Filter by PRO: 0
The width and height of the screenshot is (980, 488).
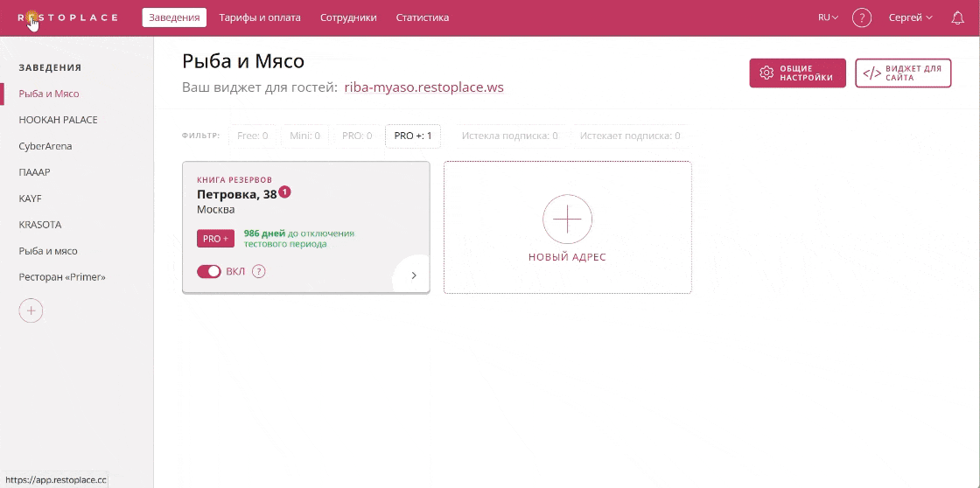pos(357,136)
